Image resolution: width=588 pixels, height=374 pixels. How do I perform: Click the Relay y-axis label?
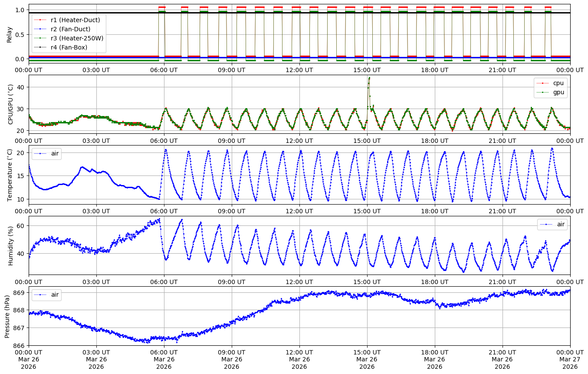[9, 34]
